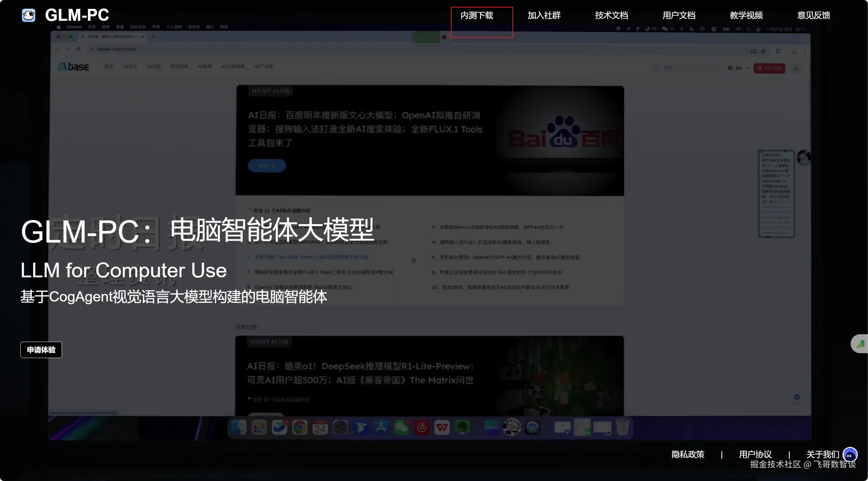
Task: Choose 意见反馈 in the top navigation
Action: click(814, 15)
